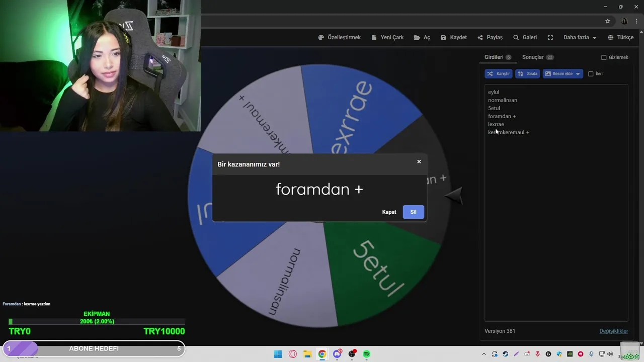Open OBS Studio from the taskbar

coord(352,354)
